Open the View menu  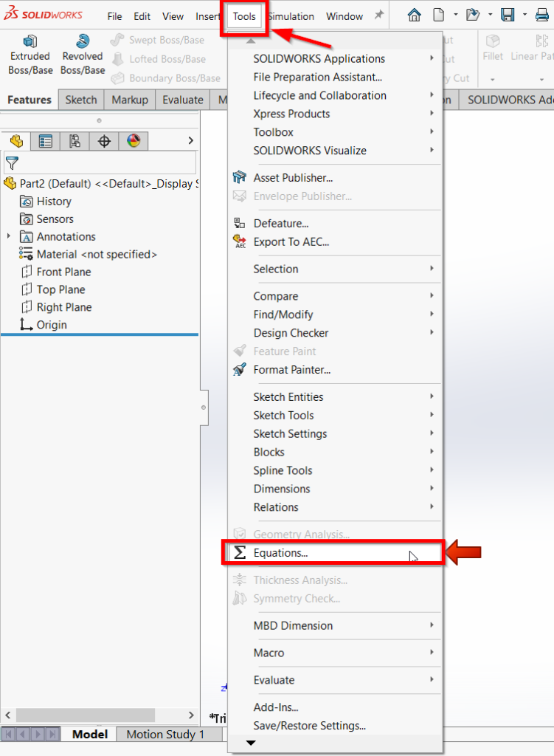point(173,16)
